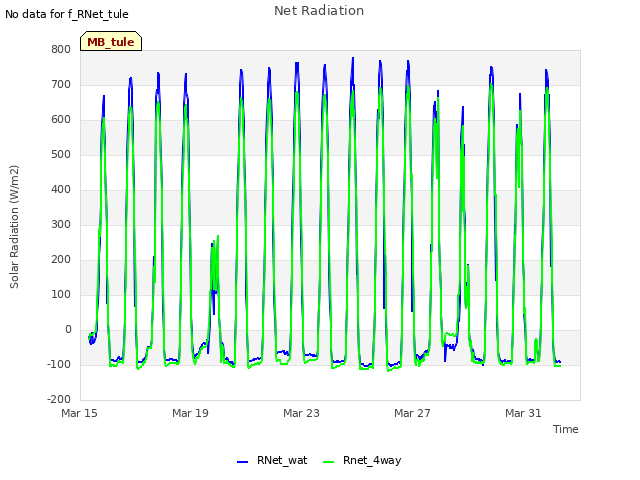Screen dimensions: 640x480
Task: Click the Mar 15 x-axis tick label
Action: [x=79, y=413]
